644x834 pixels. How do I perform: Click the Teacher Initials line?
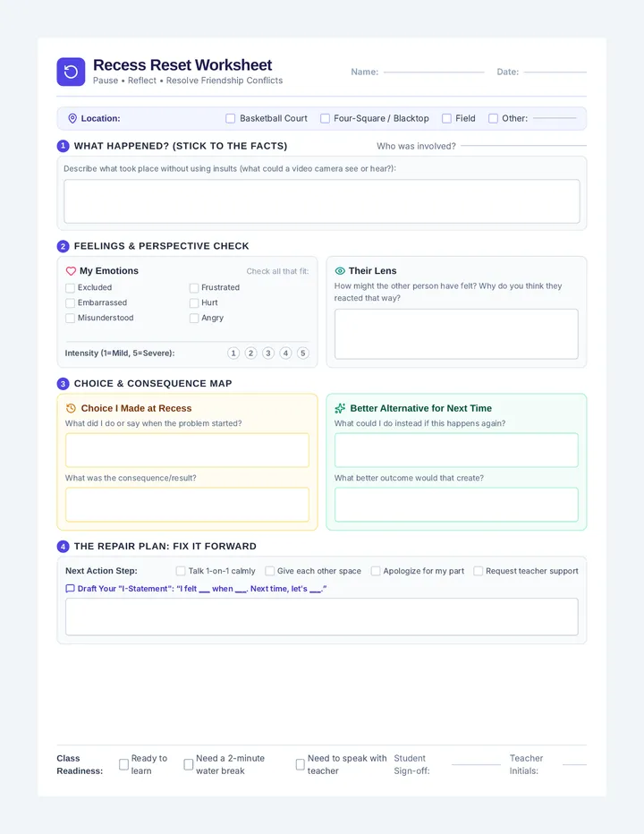pos(574,764)
